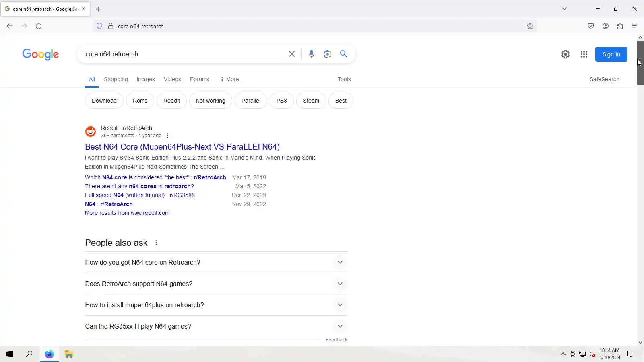644x362 pixels.
Task: Open the More search filters dropdown
Action: (229, 79)
